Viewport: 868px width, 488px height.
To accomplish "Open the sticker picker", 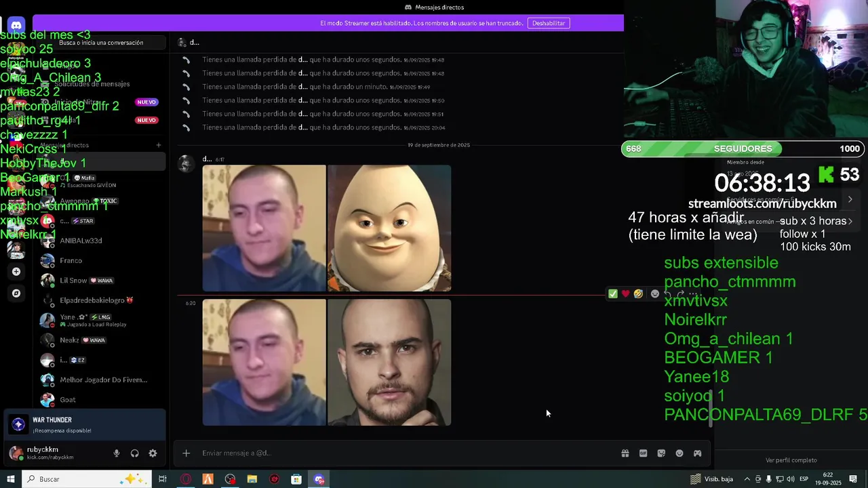I will coord(661,453).
